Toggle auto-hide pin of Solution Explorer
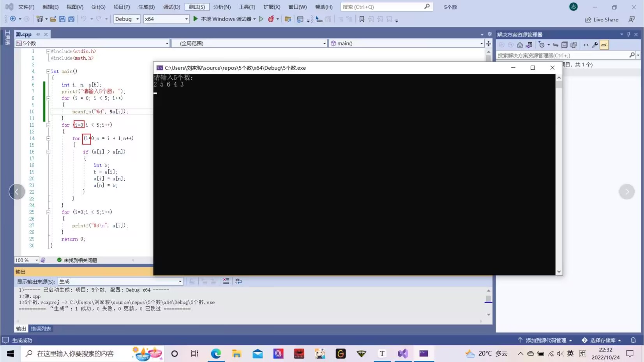 click(628, 34)
